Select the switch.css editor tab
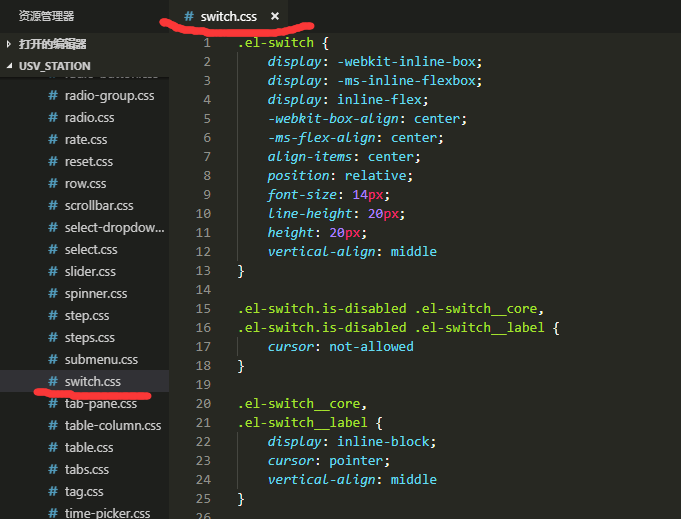The height and width of the screenshot is (519, 681). point(228,16)
